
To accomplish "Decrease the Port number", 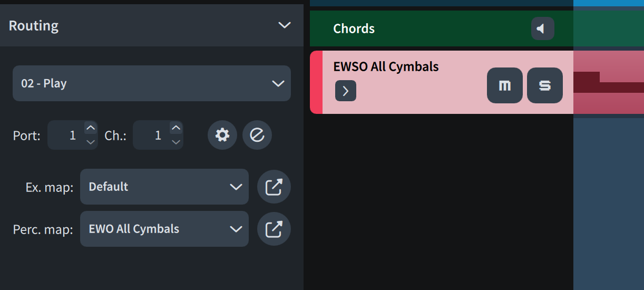I will (91, 142).
